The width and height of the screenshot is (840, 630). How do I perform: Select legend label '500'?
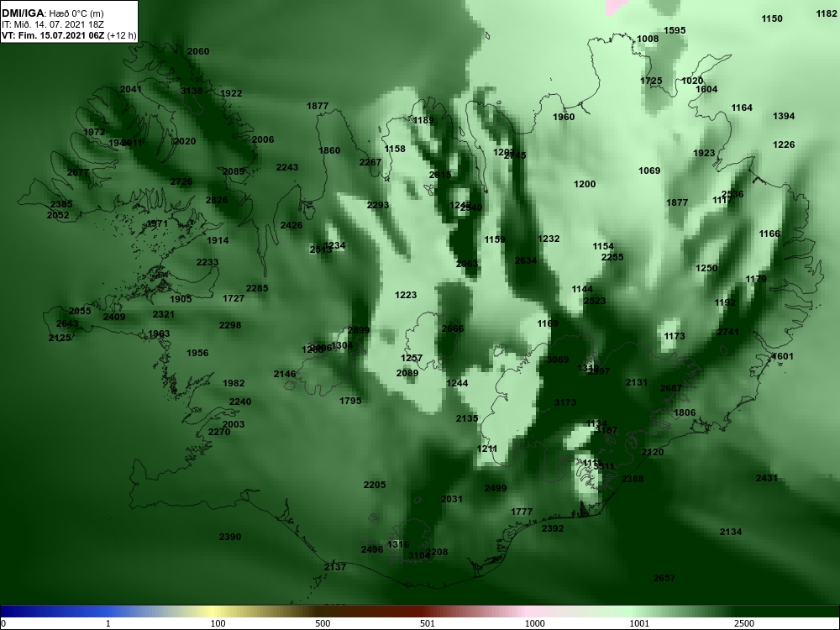[323, 623]
